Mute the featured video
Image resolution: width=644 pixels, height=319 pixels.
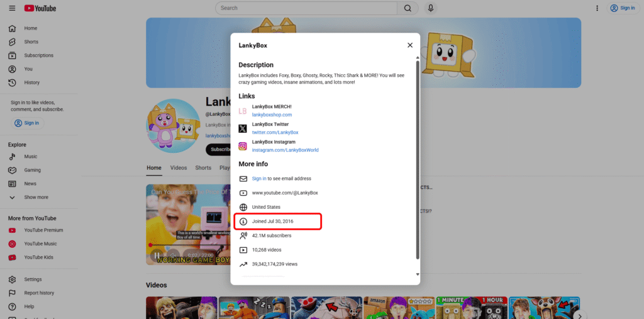tap(172, 256)
